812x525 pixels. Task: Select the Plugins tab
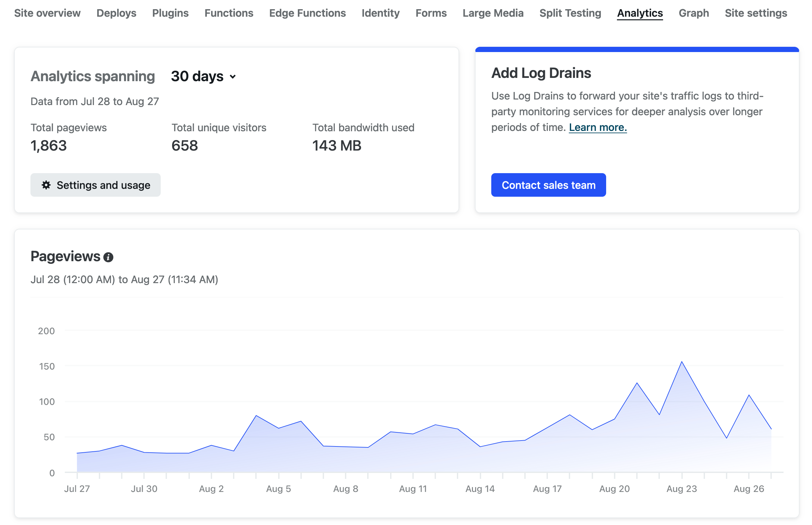coord(171,13)
